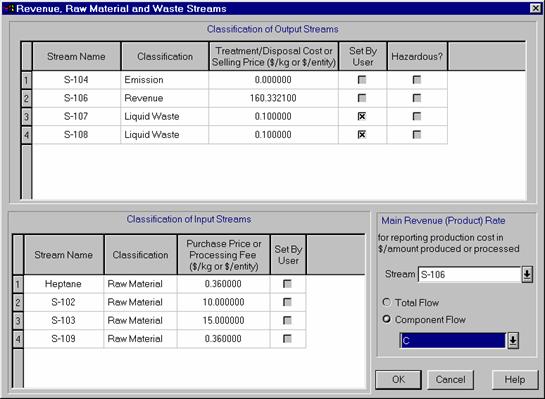Viewport: 545px width, 399px height.
Task: Click the S-109 stream name cell
Action: (x=64, y=339)
